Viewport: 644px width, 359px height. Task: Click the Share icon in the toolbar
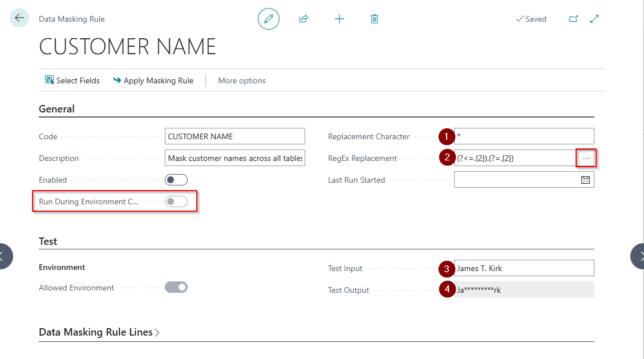tap(303, 18)
